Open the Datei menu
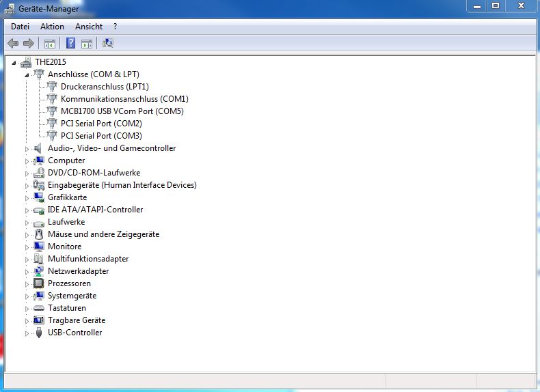The image size is (540, 392). [x=20, y=27]
